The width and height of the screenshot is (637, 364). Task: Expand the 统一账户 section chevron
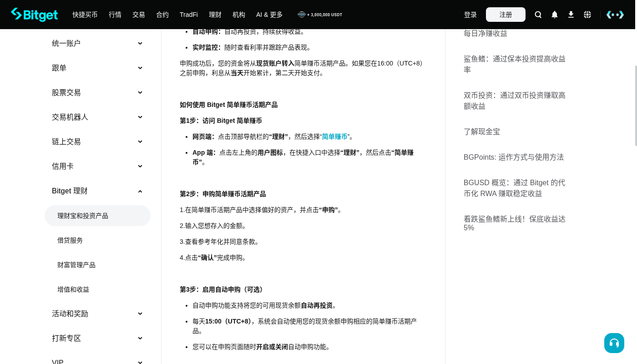tap(140, 43)
